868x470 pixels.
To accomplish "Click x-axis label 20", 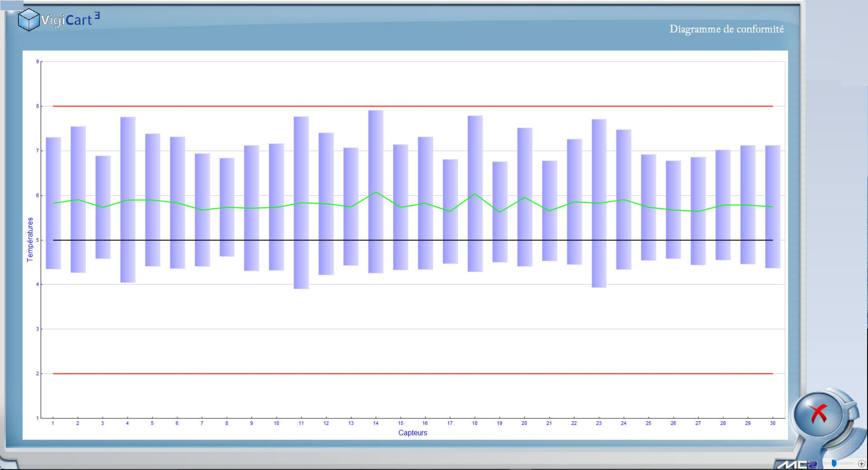I will click(524, 423).
